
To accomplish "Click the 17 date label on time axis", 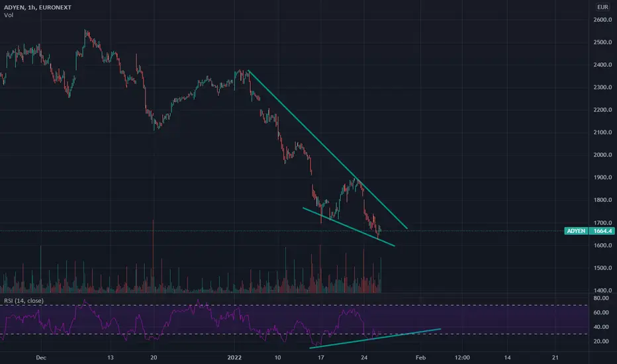I will coord(320,357).
